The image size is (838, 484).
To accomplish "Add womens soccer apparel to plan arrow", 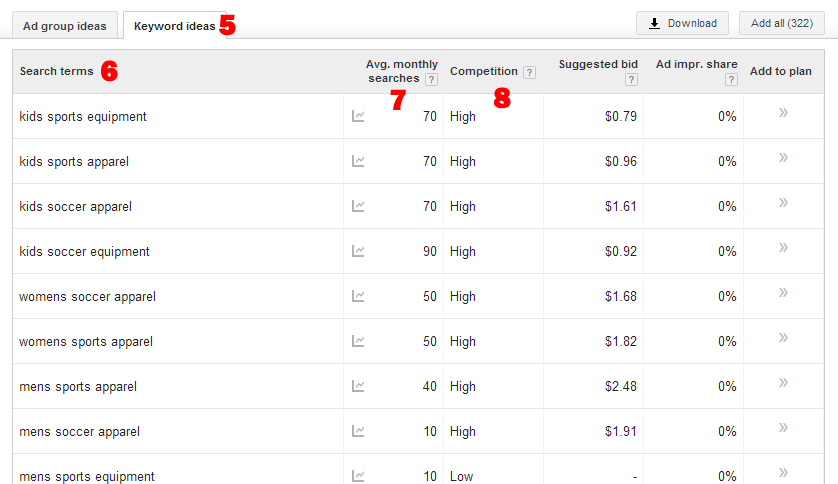I will (783, 292).
